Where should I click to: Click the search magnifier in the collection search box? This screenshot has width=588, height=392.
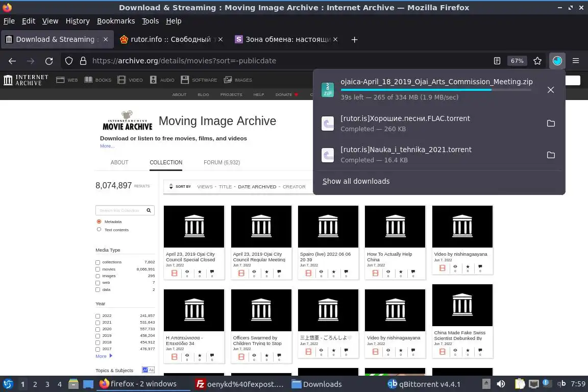[x=149, y=210]
